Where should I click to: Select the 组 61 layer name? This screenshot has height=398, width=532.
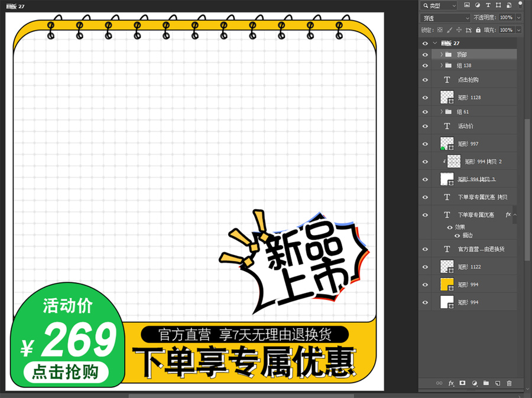[463, 112]
